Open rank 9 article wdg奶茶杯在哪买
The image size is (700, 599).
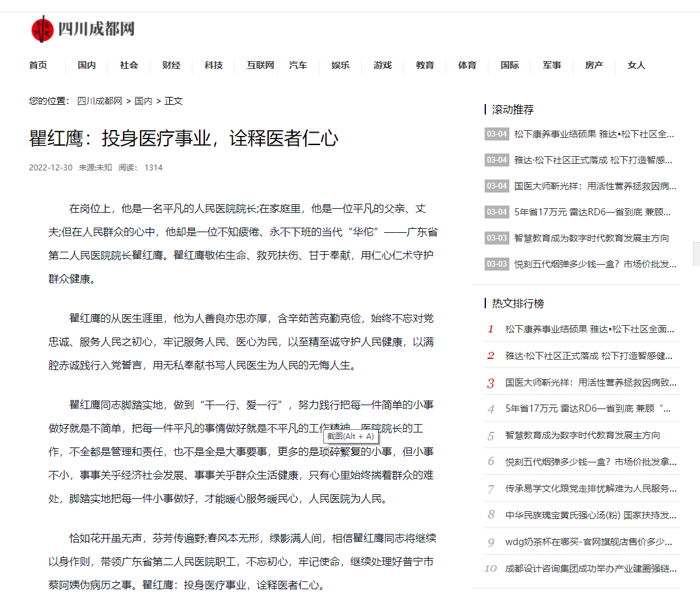pyautogui.click(x=588, y=542)
